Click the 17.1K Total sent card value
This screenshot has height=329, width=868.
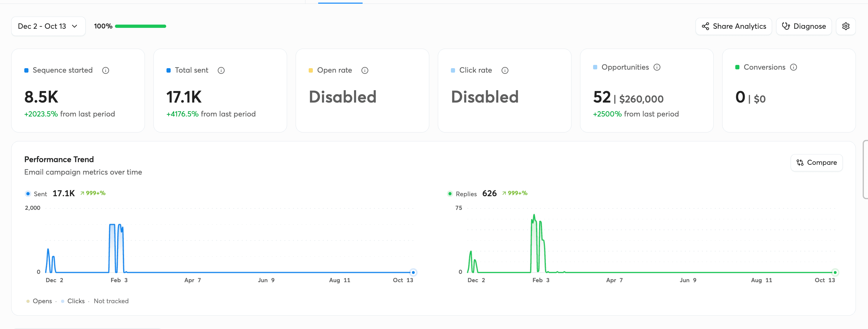click(184, 97)
